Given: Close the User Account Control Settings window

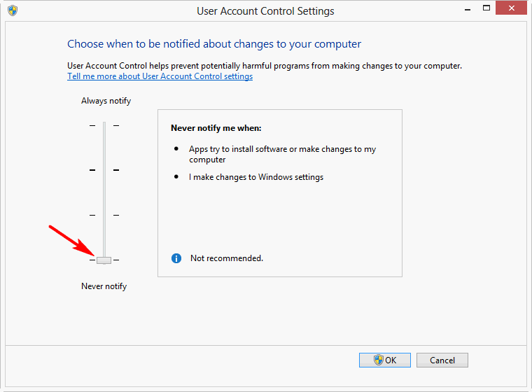Looking at the screenshot, I should 511,8.
